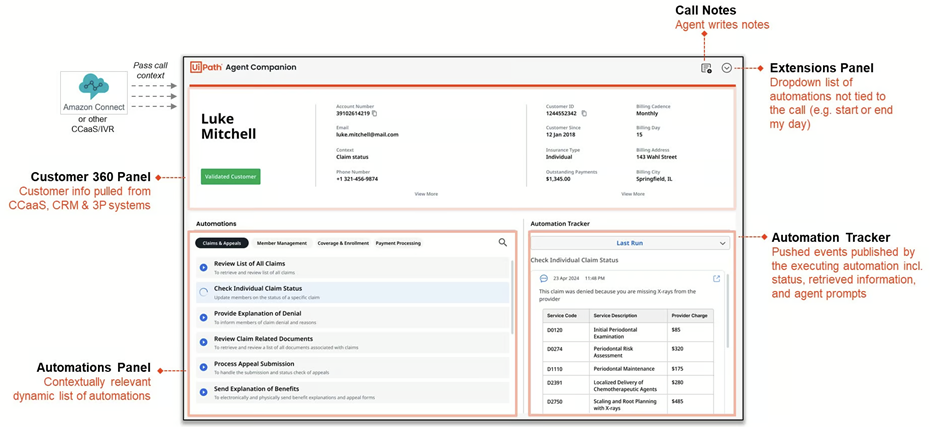Screen dimensions: 930x427
Task: Run Review Claim Related Documents automation
Action: 203,342
